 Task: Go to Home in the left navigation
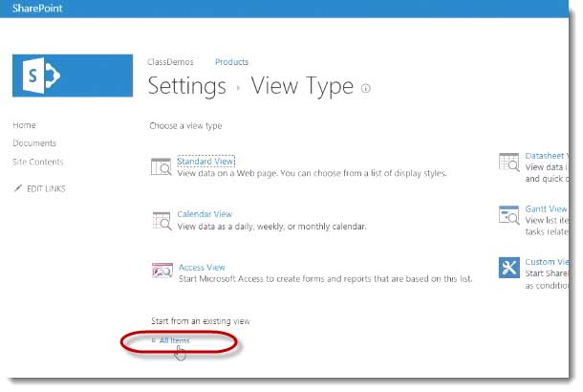pos(24,125)
